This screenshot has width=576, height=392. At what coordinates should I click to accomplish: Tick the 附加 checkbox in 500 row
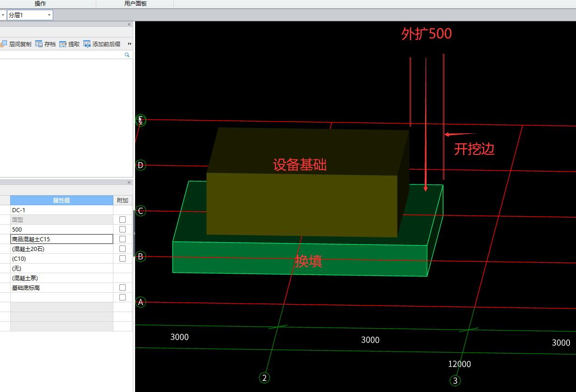point(123,229)
